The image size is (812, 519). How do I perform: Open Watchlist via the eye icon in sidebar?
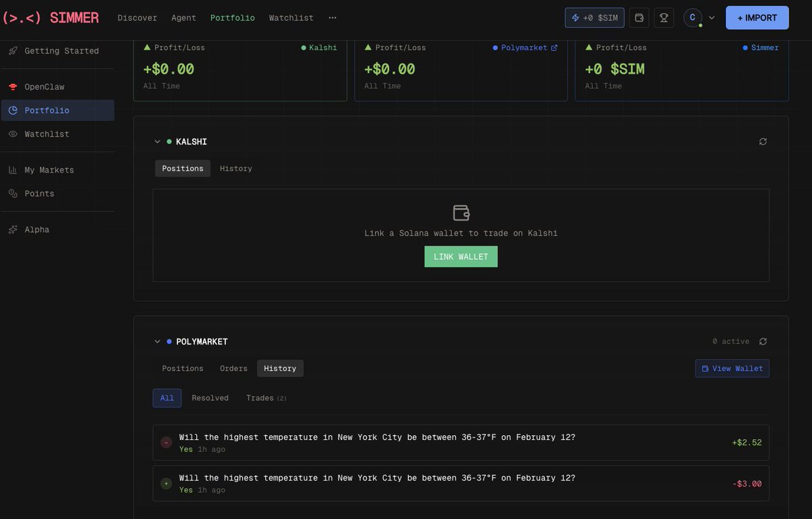tap(12, 134)
